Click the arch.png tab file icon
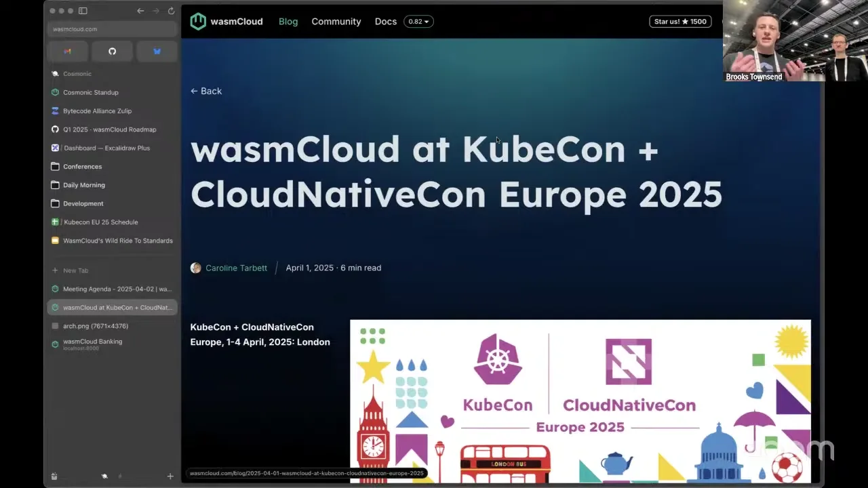868x488 pixels. coord(55,326)
